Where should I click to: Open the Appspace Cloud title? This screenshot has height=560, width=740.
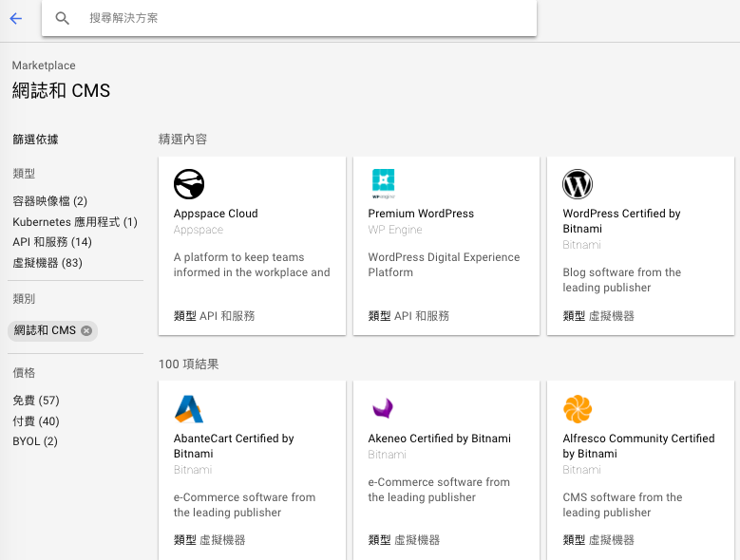(216, 214)
